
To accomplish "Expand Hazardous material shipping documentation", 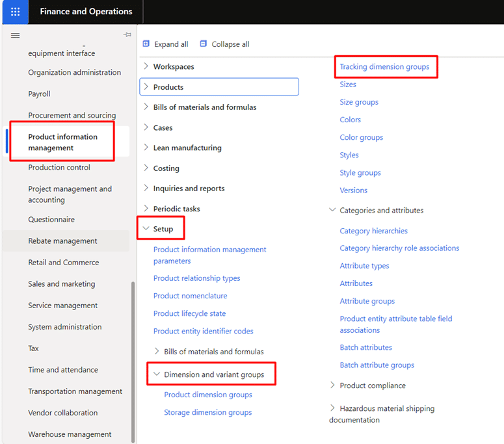I will tap(332, 408).
